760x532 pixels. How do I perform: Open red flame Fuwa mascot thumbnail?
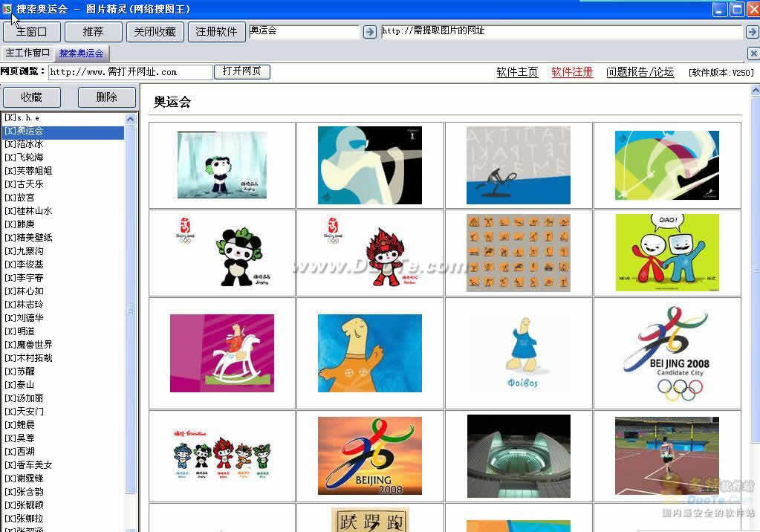click(370, 253)
